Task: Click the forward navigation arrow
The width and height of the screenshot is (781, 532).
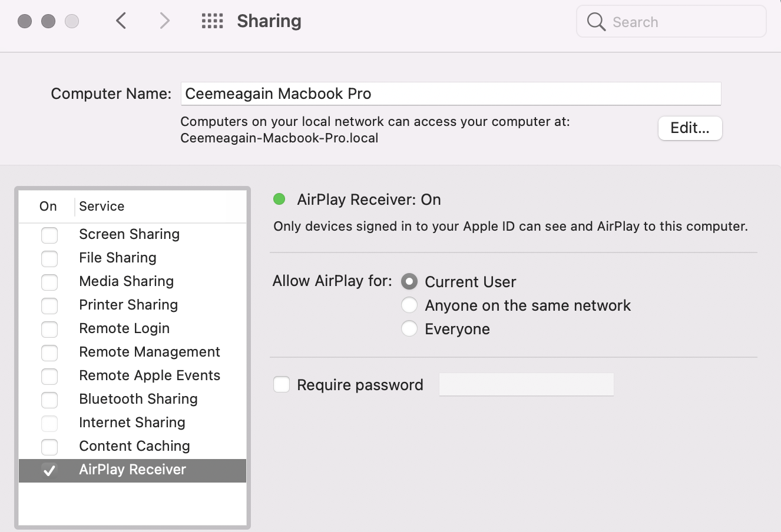Action: [x=164, y=21]
